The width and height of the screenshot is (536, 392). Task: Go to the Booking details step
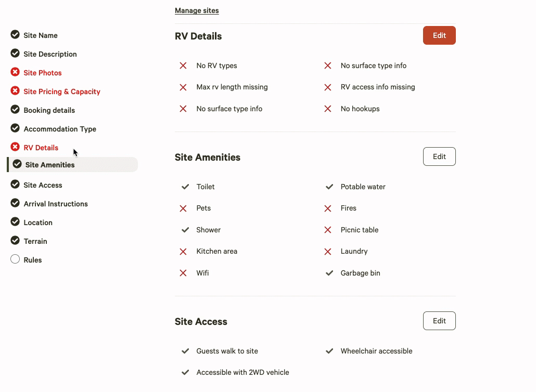pos(49,110)
